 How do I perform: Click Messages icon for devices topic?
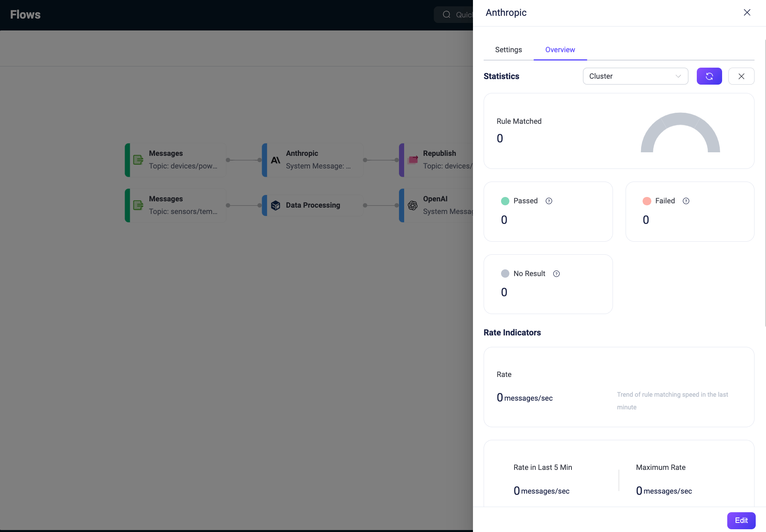pos(138,160)
